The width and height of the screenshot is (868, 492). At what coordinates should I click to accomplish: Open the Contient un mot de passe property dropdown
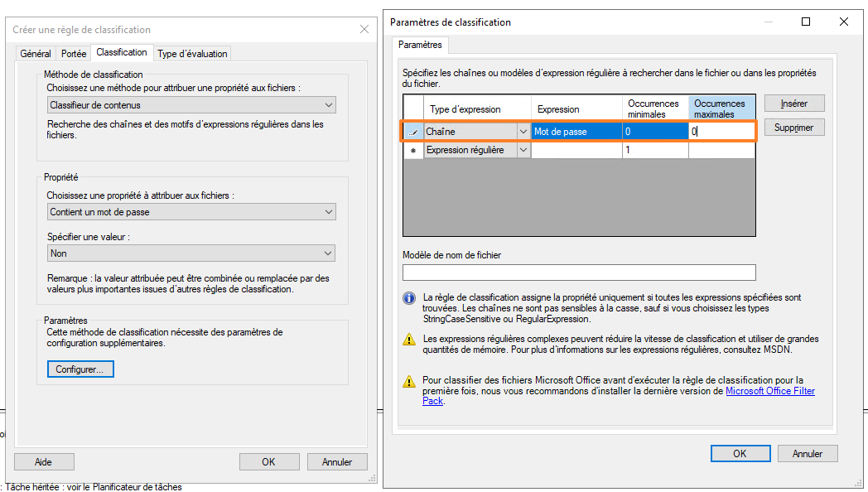click(329, 211)
